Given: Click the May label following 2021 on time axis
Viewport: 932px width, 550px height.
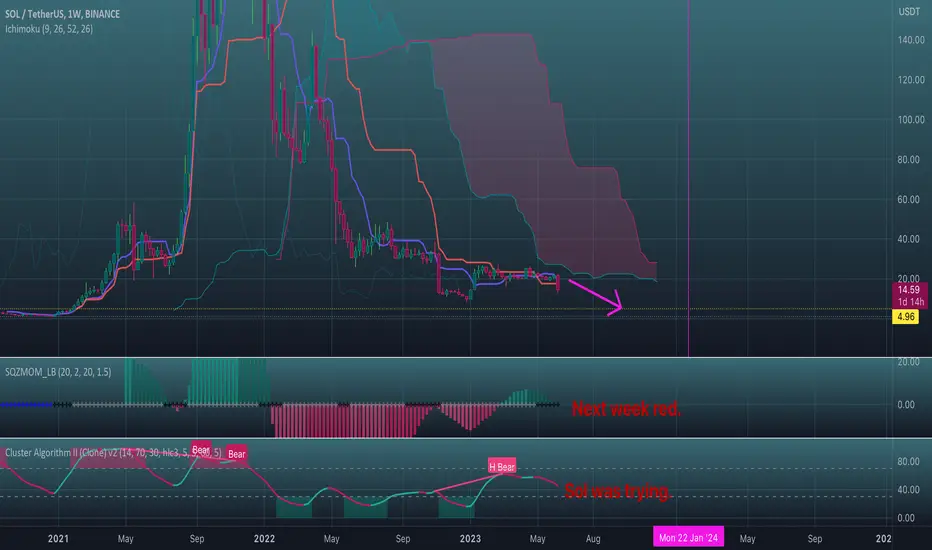Looking at the screenshot, I should tap(125, 539).
